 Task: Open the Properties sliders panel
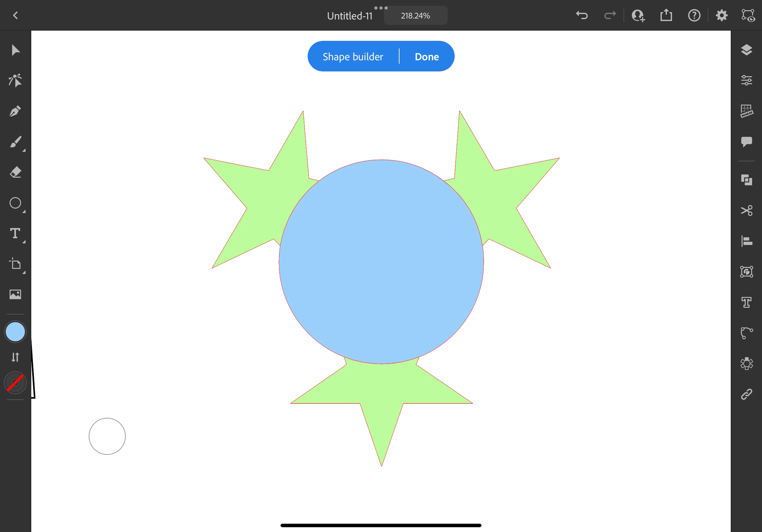click(x=746, y=80)
